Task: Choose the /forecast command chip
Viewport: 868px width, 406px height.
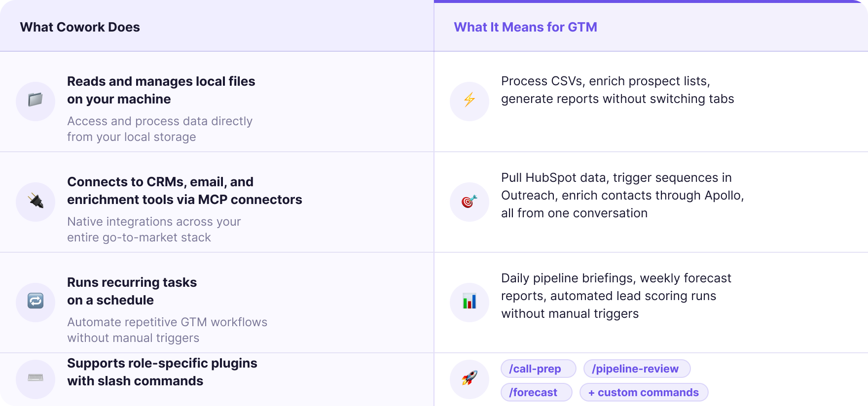Action: pyautogui.click(x=536, y=392)
